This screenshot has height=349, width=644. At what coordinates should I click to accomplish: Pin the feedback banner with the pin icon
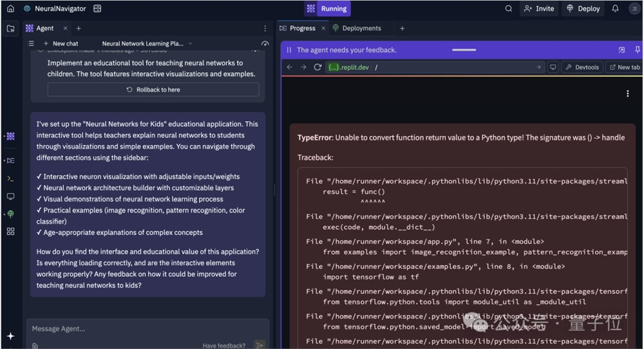point(638,50)
